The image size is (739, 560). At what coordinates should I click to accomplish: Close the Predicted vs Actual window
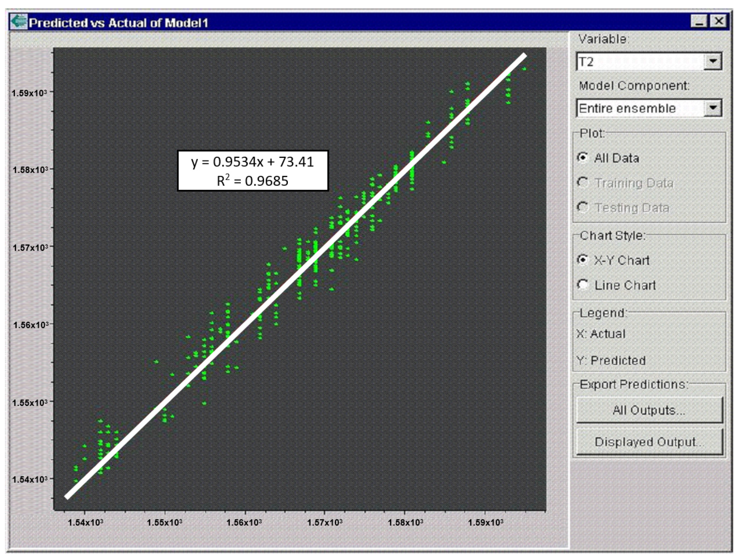pos(719,22)
